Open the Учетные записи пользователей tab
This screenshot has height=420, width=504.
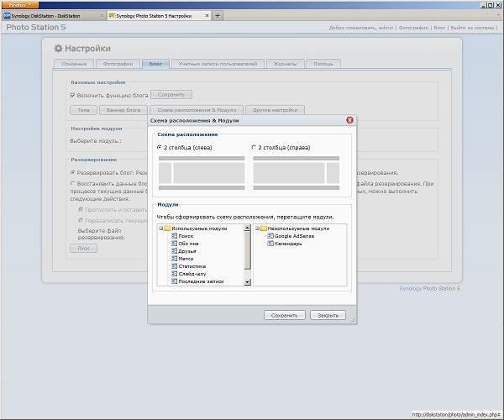click(218, 64)
